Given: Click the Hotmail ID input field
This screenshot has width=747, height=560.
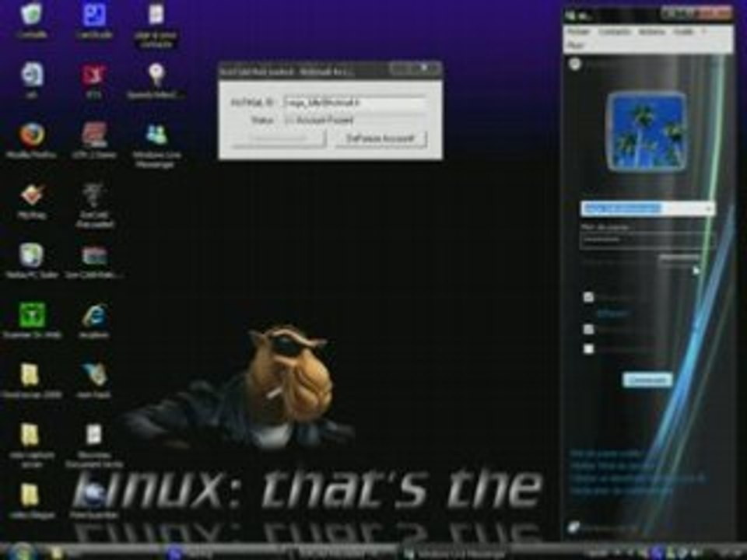Looking at the screenshot, I should pyautogui.click(x=355, y=103).
